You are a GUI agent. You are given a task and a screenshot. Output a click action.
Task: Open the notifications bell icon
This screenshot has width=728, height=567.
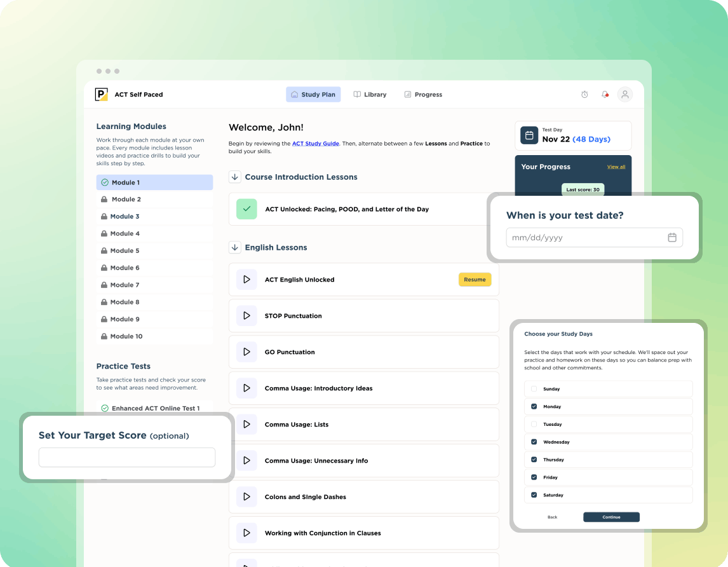(605, 94)
